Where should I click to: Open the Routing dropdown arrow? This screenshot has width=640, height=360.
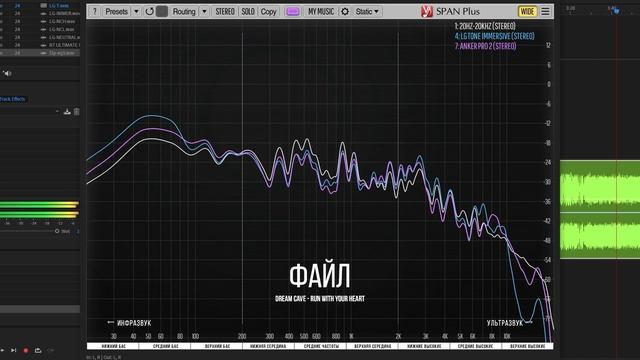[x=204, y=11]
